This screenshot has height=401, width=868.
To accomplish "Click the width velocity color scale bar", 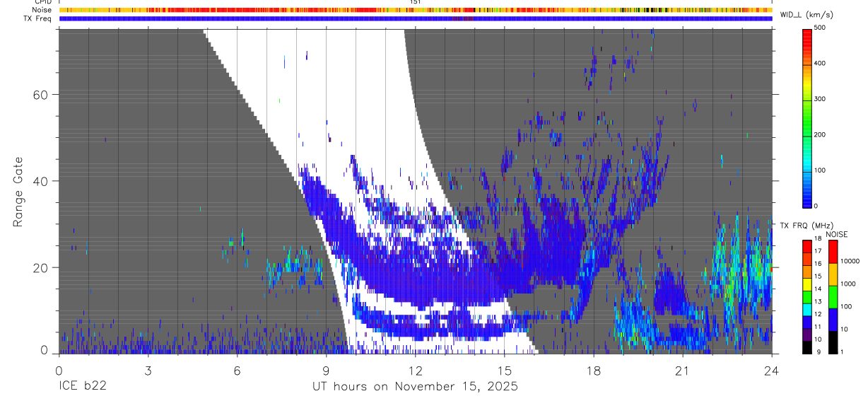I will click(808, 117).
